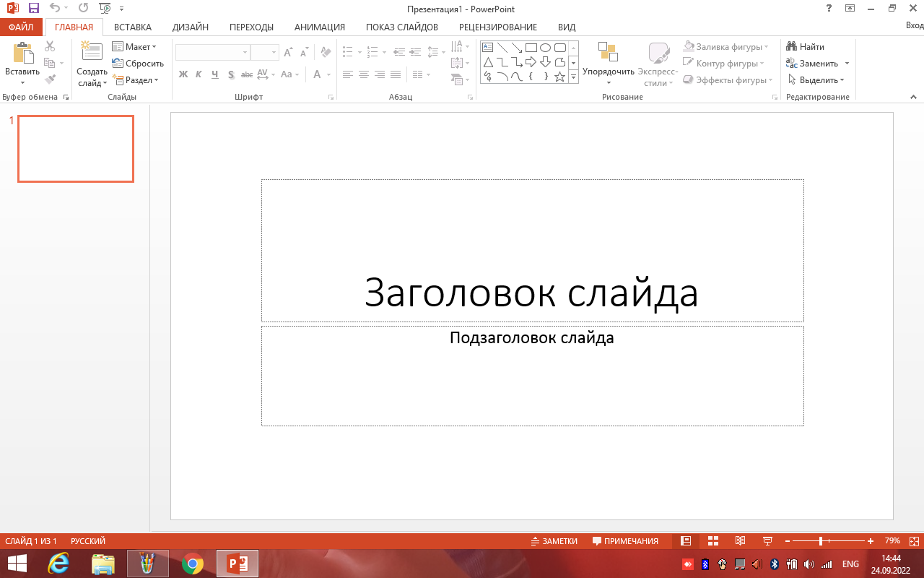Pick the oval shape from shapes gallery
This screenshot has width=924, height=578.
pyautogui.click(x=545, y=48)
